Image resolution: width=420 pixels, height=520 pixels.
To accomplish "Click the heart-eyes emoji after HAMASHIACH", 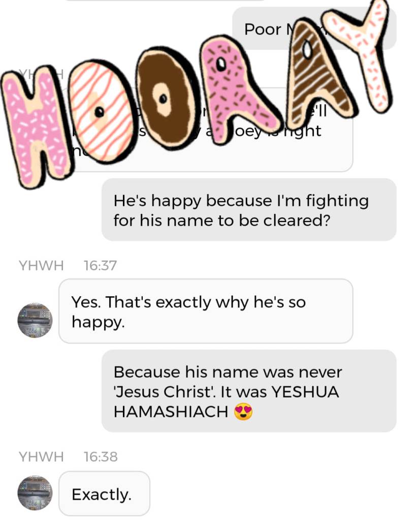I will pyautogui.click(x=243, y=412).
